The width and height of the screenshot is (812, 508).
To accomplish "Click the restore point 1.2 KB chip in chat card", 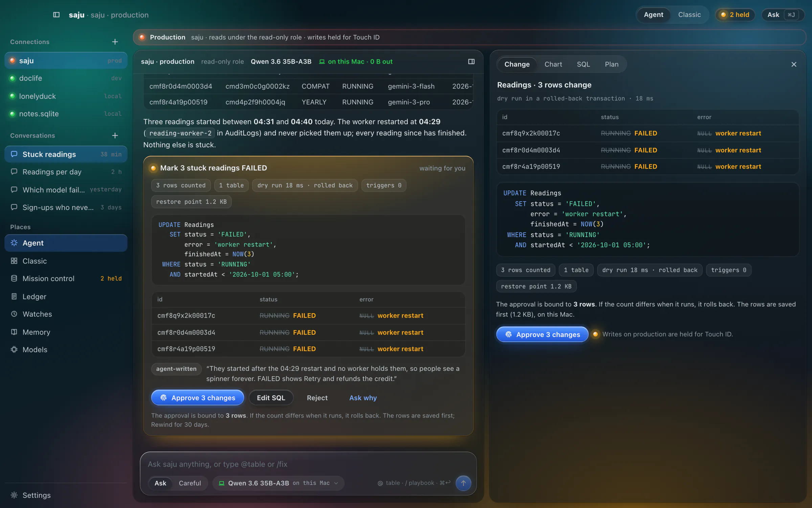I will click(x=191, y=202).
